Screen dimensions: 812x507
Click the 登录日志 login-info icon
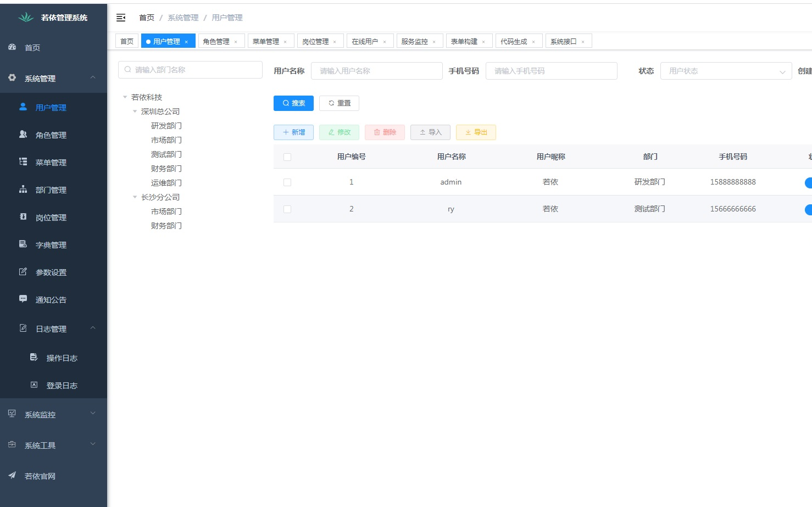pos(34,385)
